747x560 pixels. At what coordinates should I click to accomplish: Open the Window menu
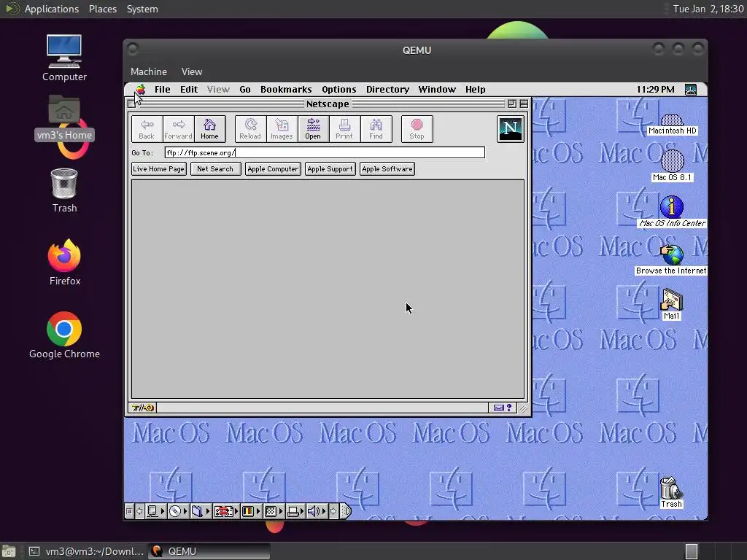[437, 90]
